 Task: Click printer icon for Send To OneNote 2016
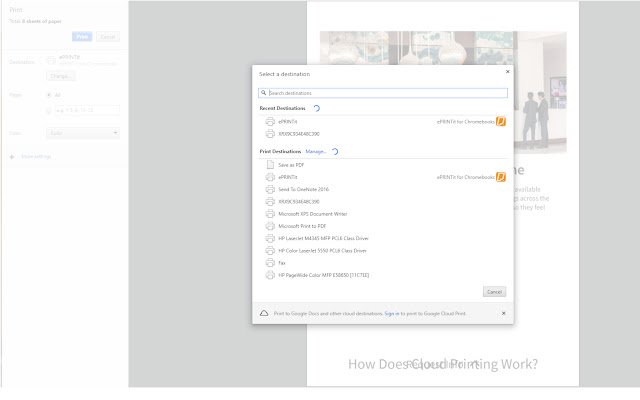tap(270, 189)
